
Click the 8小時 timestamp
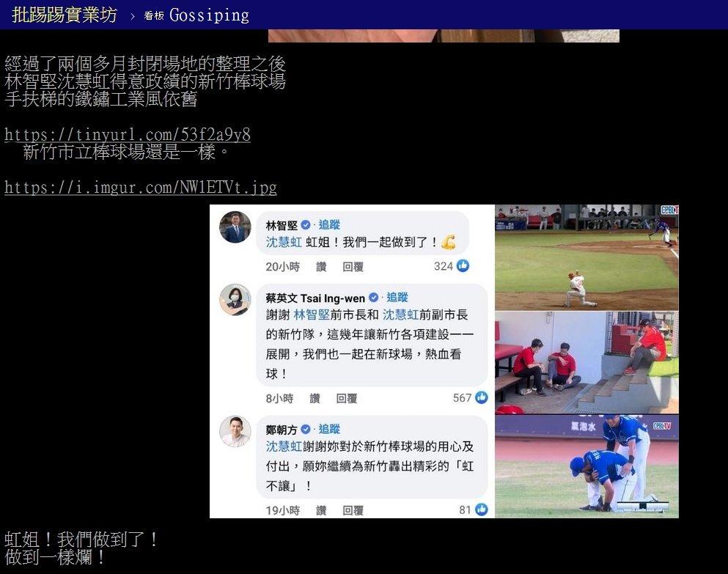point(279,399)
